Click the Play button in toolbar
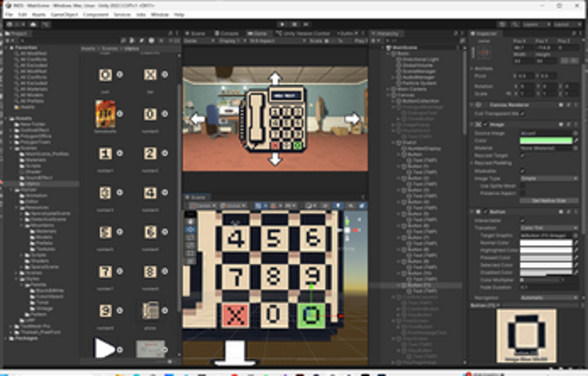 point(281,24)
